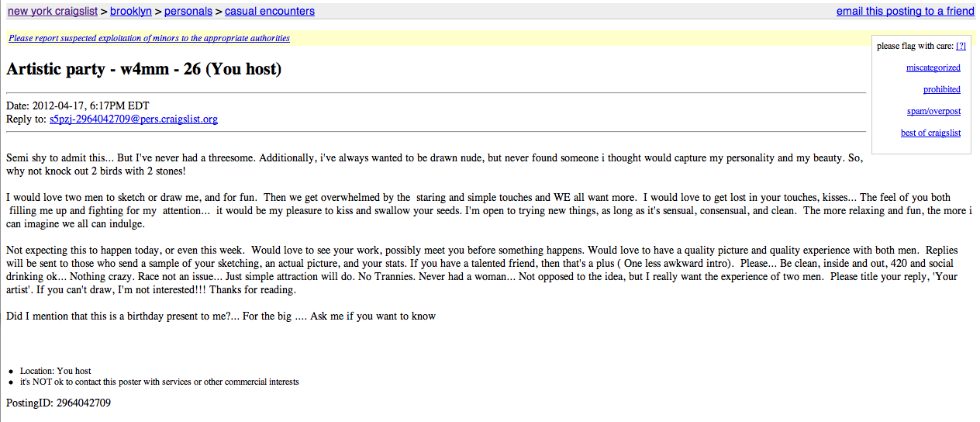980x422 pixels.
Task: Open the new york craigslist breadcrumb link
Action: 53,11
